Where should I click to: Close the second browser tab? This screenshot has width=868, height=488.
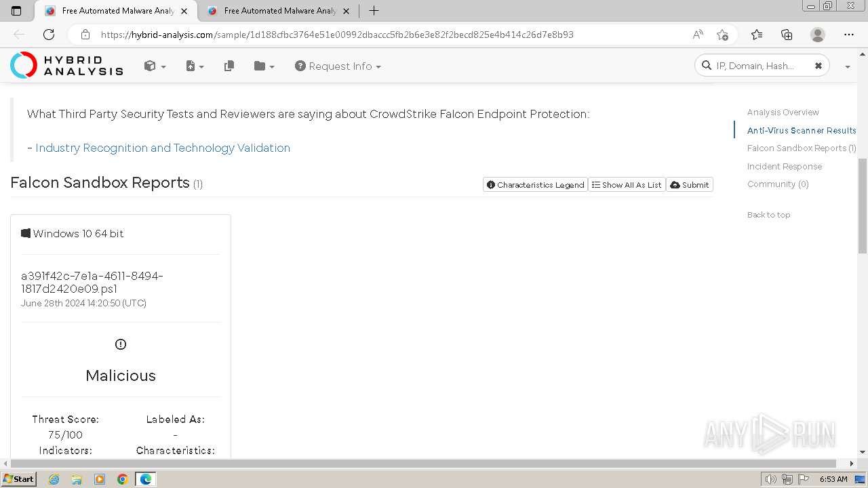pyautogui.click(x=346, y=11)
